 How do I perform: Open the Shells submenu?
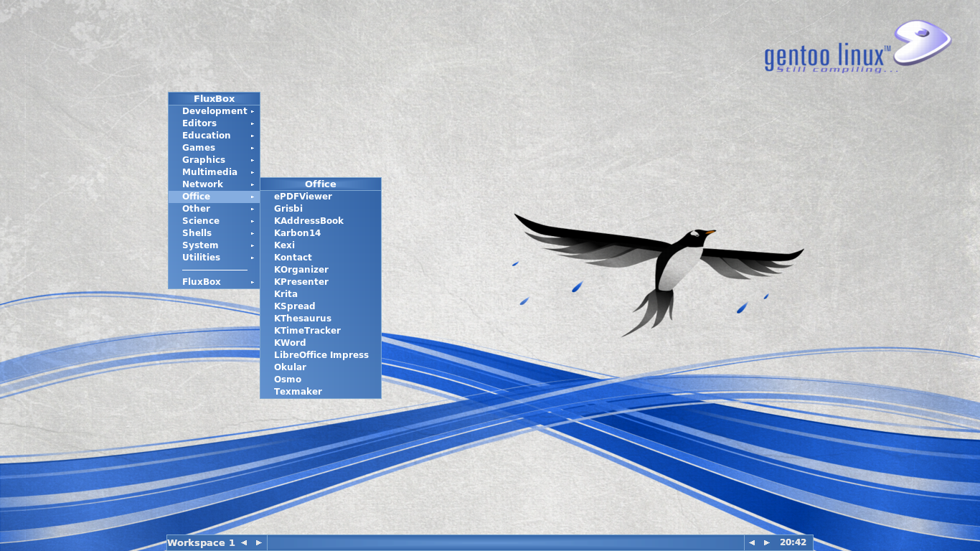pos(214,233)
